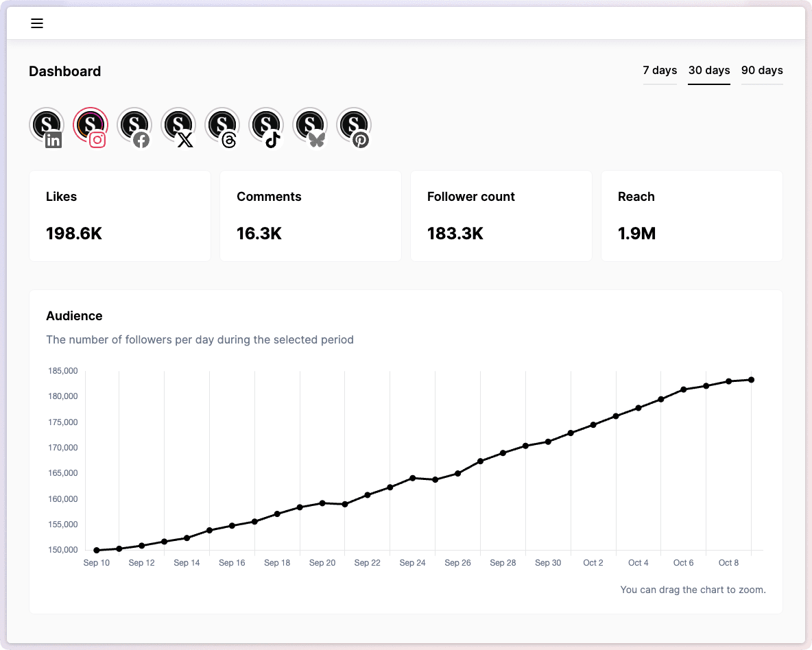The width and height of the screenshot is (812, 650).
Task: Switch to the 90 days tab
Action: tap(762, 71)
